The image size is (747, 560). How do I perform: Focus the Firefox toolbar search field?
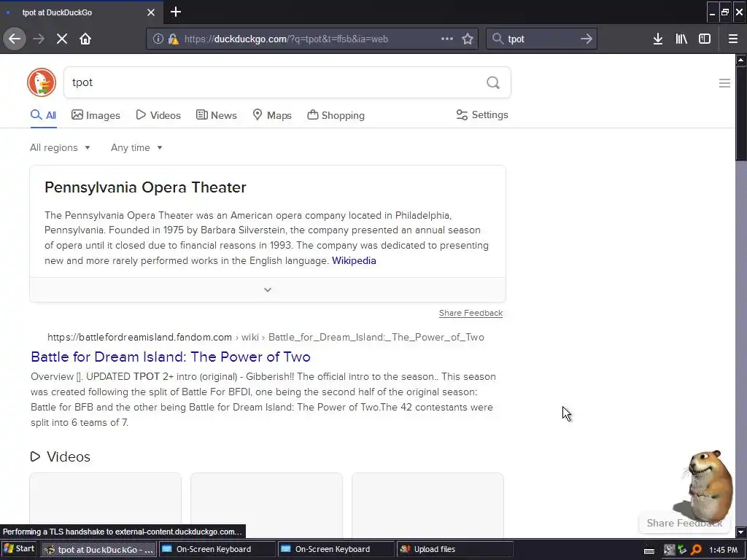point(542,39)
